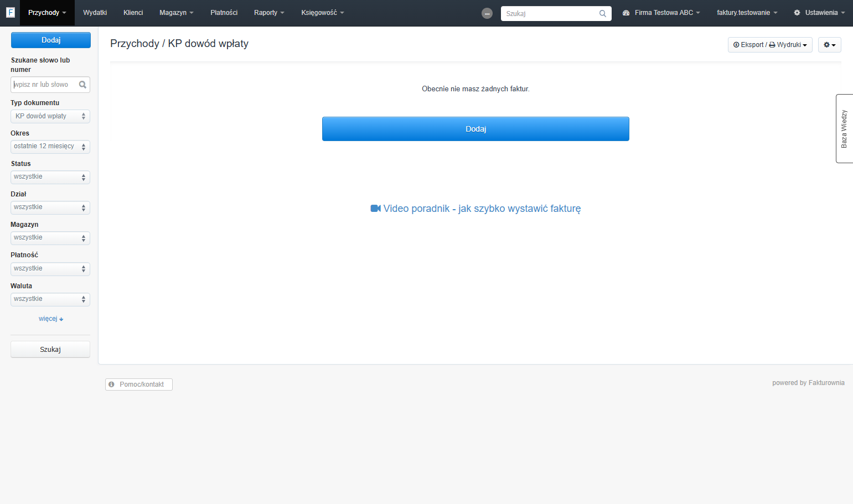Open Ustawienia settings menu

(819, 13)
